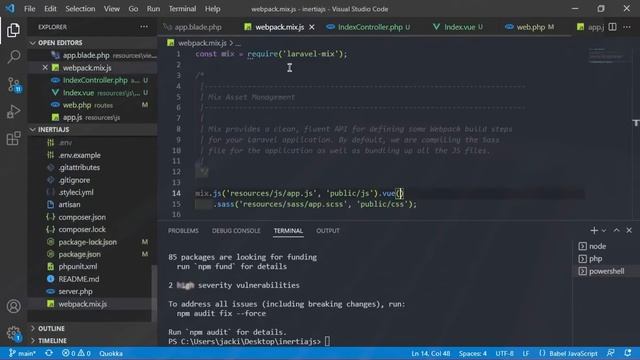Collapse the Open Editors section
640x360 pixels.
92,43
